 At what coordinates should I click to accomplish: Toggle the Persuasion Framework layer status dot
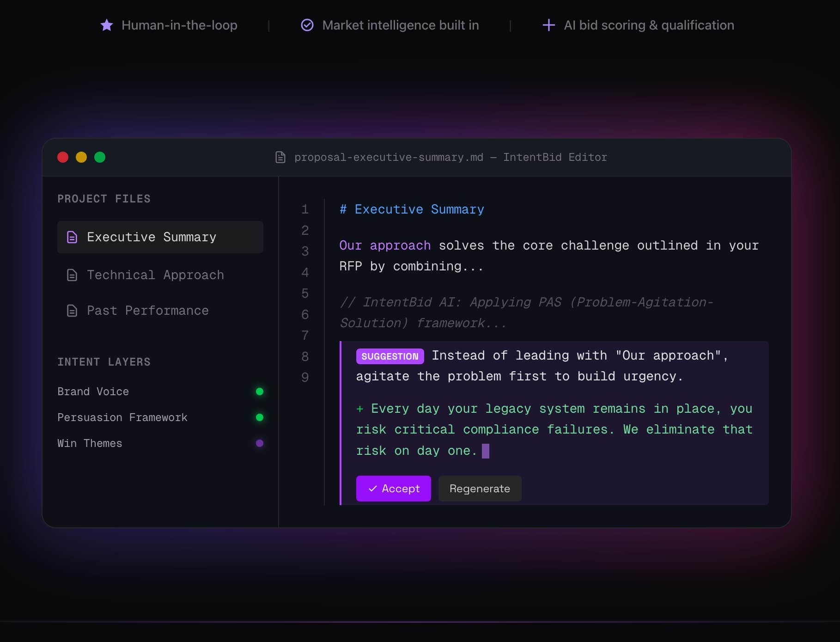(260, 417)
